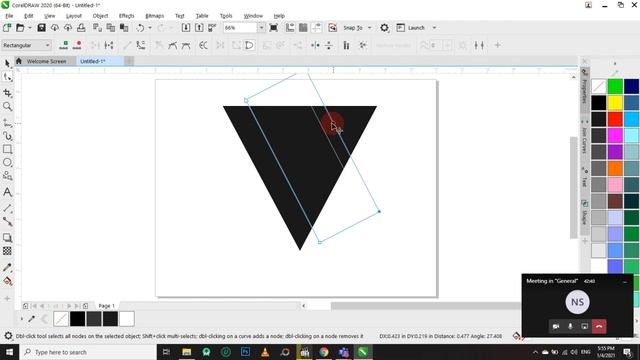
Task: Select the Page 1 tab
Action: (106, 306)
